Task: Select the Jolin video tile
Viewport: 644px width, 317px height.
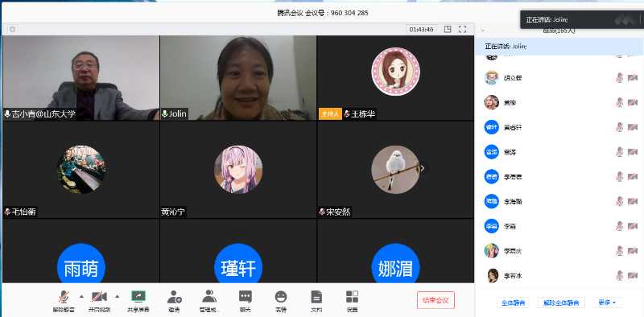Action: [x=238, y=78]
